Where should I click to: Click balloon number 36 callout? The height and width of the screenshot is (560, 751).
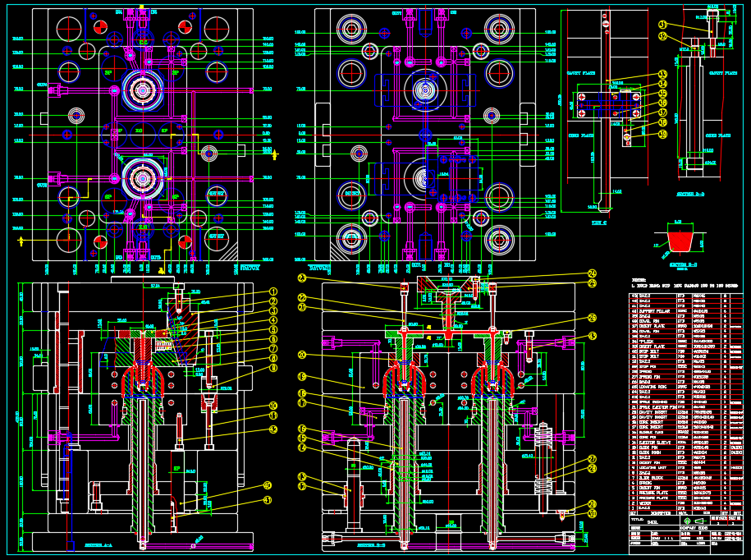tap(662, 103)
